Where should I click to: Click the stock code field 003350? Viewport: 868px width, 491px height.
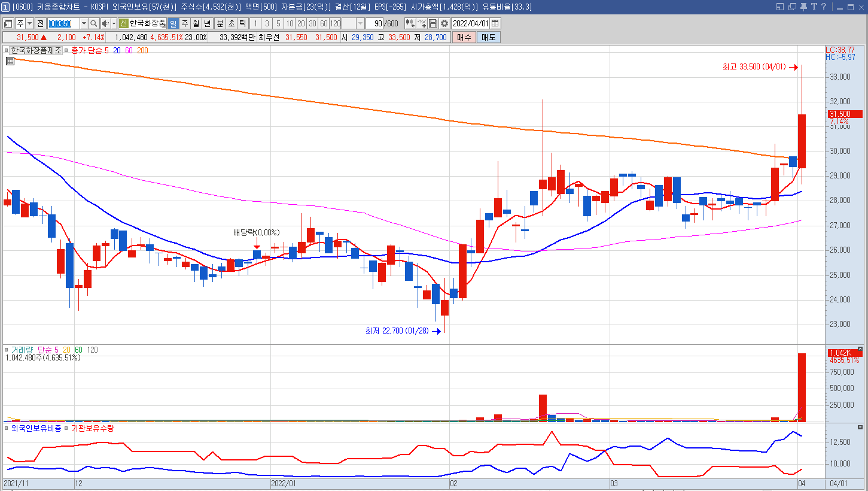[x=63, y=23]
